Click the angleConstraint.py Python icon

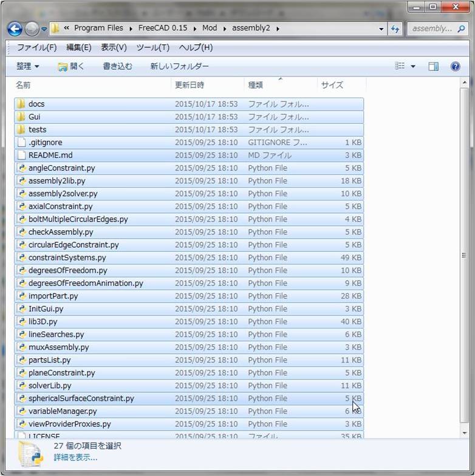(x=21, y=168)
